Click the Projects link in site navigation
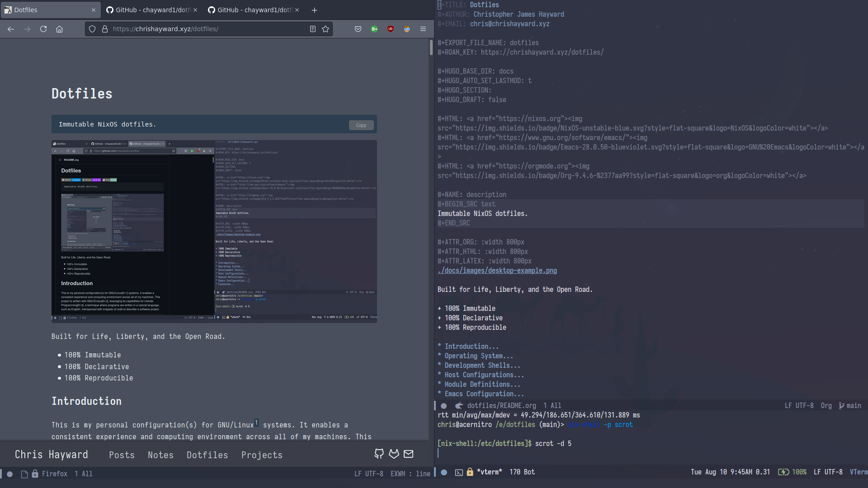Viewport: 868px width, 488px height. 262,455
